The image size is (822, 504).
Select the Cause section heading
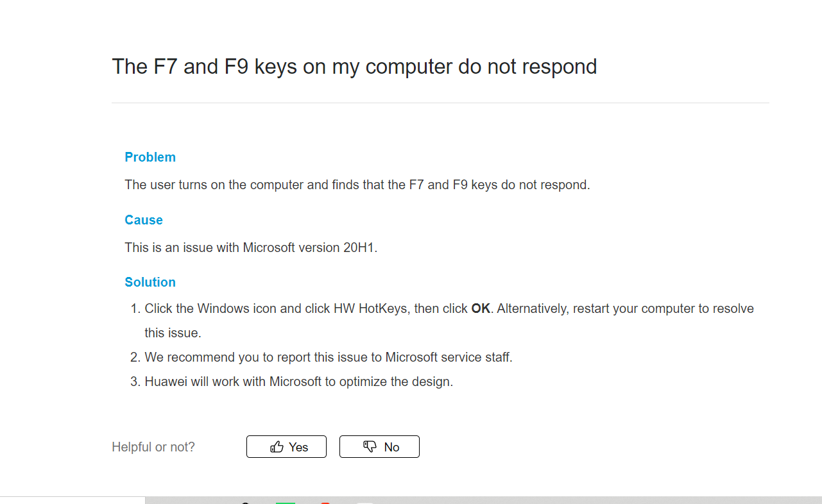tap(144, 220)
